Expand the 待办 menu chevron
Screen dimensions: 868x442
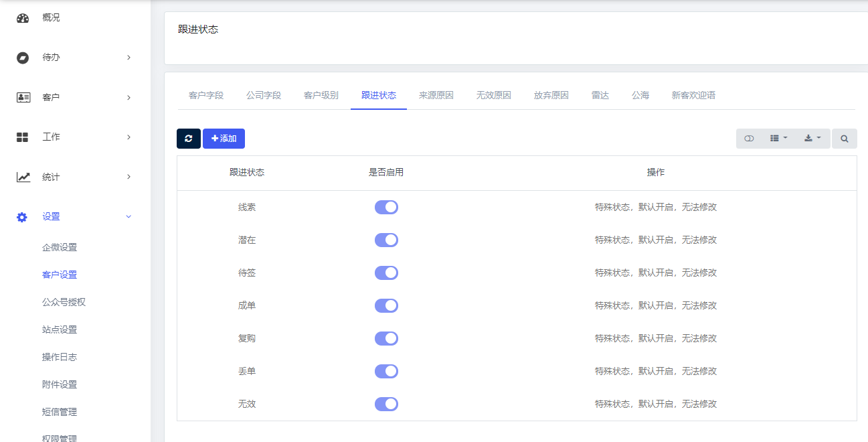pyautogui.click(x=128, y=58)
